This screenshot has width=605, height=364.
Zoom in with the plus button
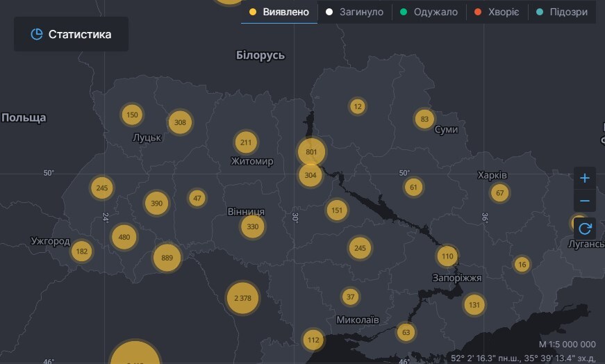coord(585,178)
